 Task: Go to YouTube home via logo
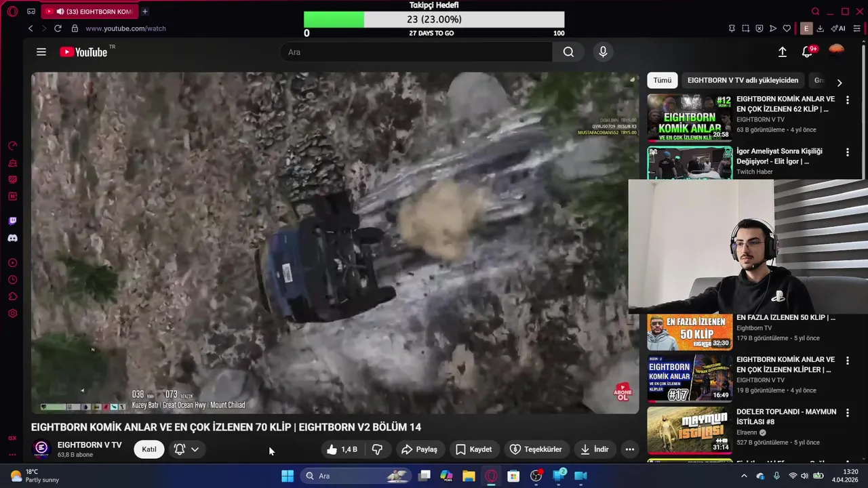pyautogui.click(x=83, y=52)
